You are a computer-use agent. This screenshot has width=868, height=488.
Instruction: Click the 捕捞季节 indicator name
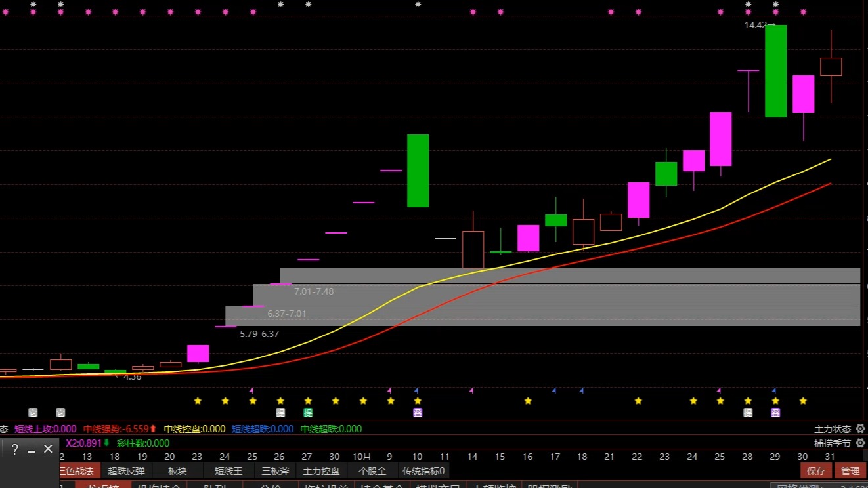[833, 443]
